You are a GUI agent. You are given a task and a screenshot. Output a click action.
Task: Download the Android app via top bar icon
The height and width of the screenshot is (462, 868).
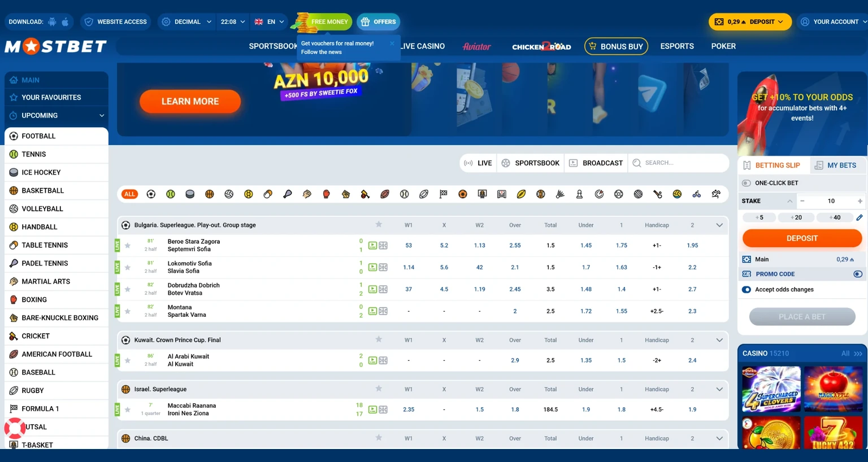coord(52,22)
